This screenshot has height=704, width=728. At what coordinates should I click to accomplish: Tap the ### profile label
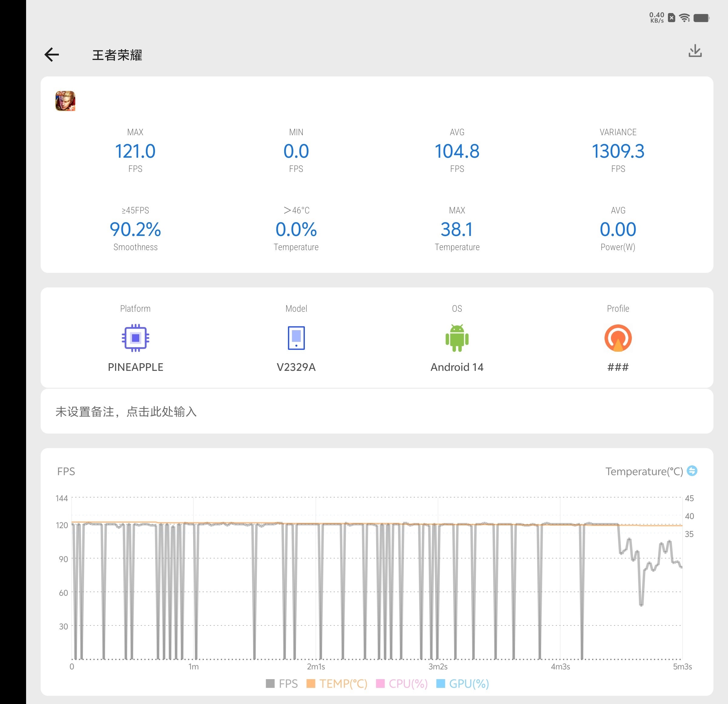click(x=618, y=367)
